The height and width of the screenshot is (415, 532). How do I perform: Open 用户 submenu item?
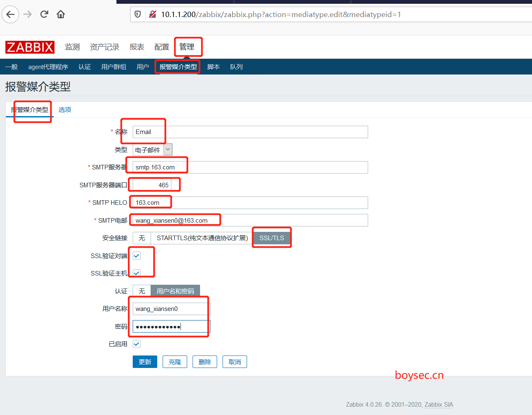point(143,67)
